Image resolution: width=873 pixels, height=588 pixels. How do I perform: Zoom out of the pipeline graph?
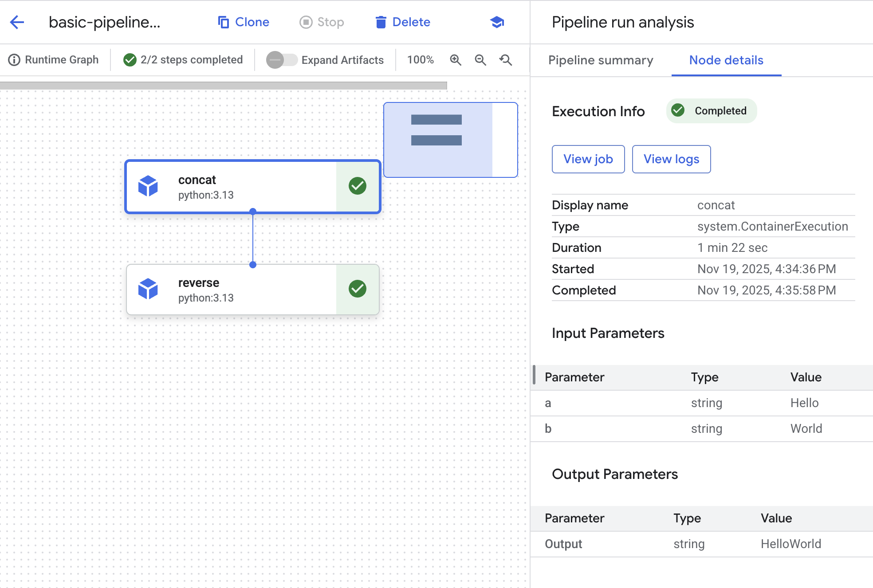pos(480,60)
